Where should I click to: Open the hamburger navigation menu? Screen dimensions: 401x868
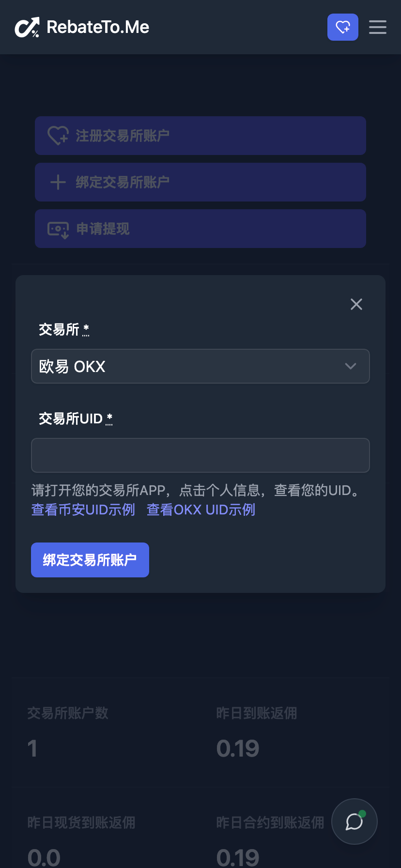(378, 27)
